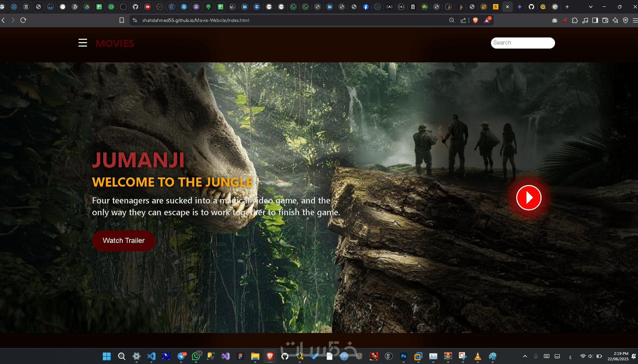The width and height of the screenshot is (638, 364).
Task: Click the zoom out magnifier icon
Action: pos(452,20)
